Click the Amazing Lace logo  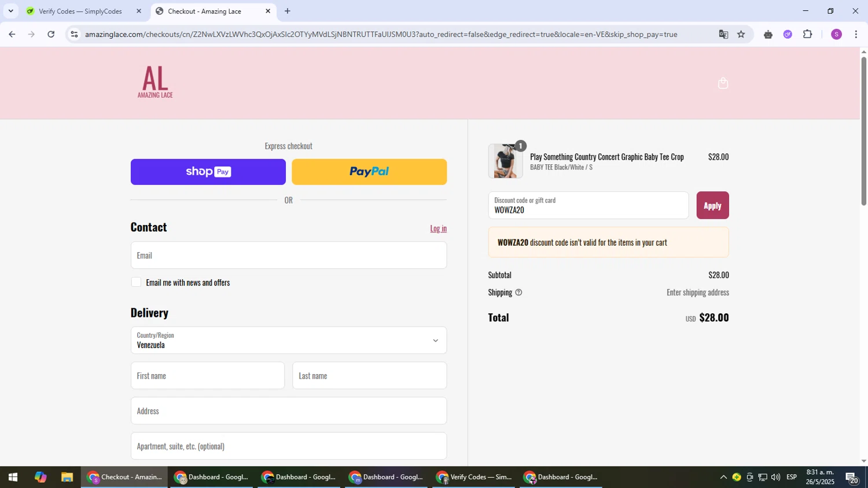[x=155, y=83]
